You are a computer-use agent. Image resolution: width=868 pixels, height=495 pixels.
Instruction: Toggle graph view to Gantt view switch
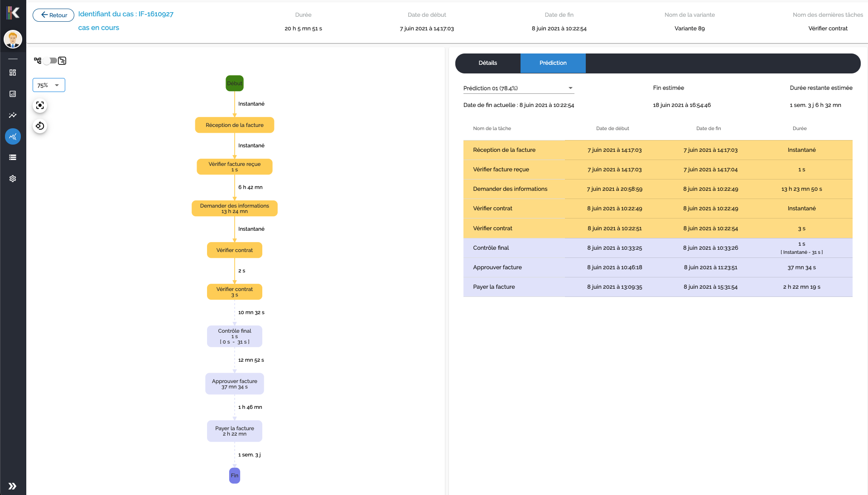(50, 61)
